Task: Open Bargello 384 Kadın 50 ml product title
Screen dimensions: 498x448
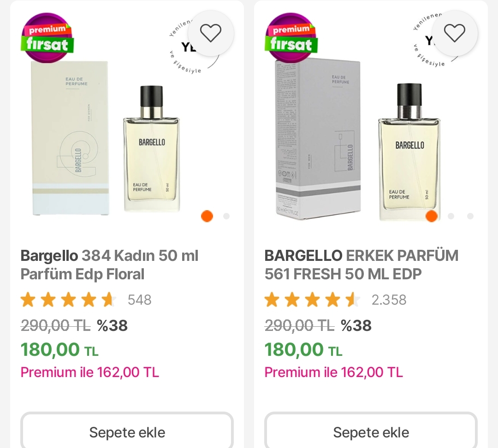Action: (x=110, y=265)
